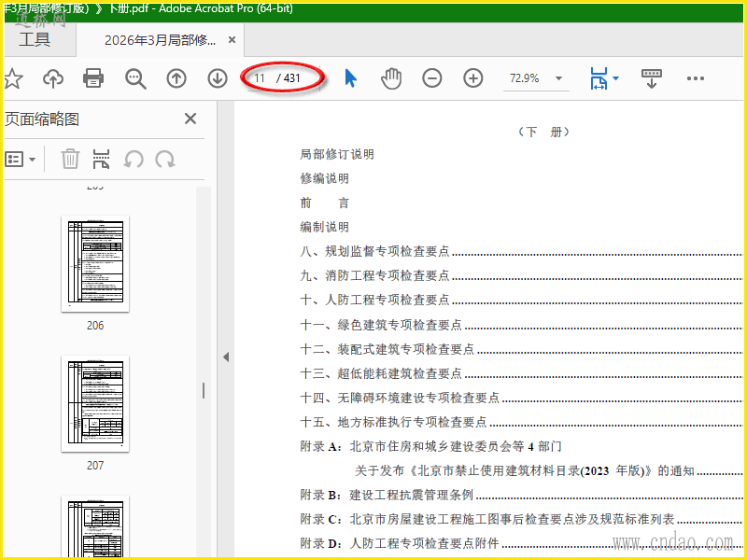
Task: Activate the selection arrow tool
Action: [350, 78]
